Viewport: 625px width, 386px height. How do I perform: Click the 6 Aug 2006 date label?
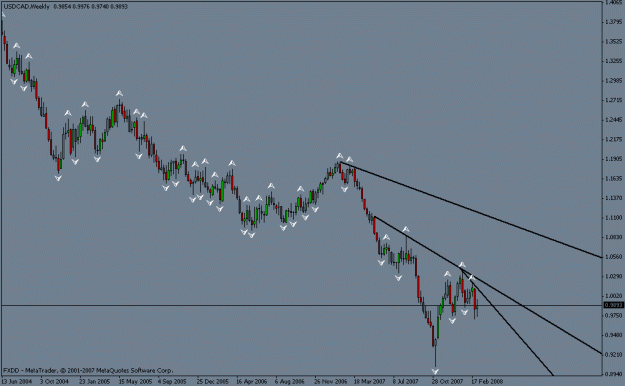[x=290, y=381]
